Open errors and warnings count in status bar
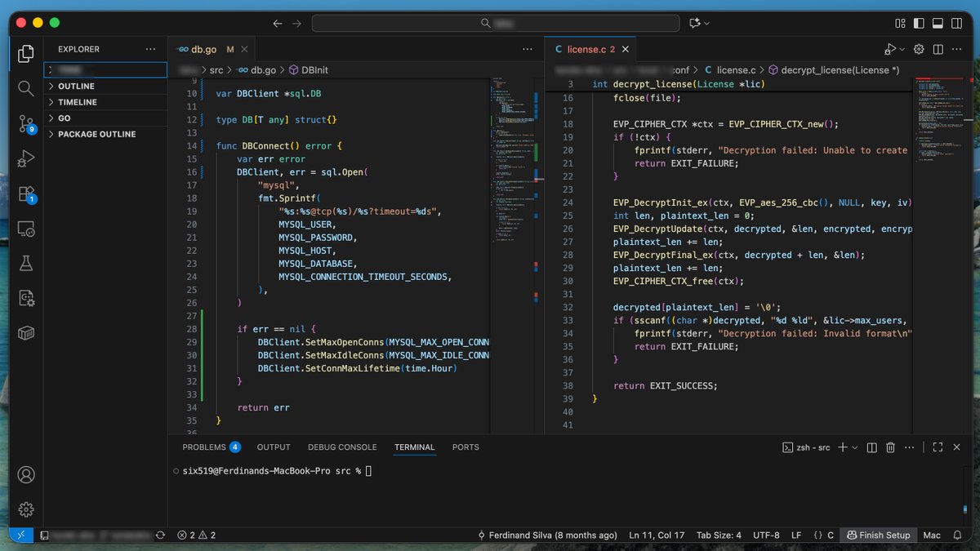This screenshot has width=980, height=551. (197, 535)
